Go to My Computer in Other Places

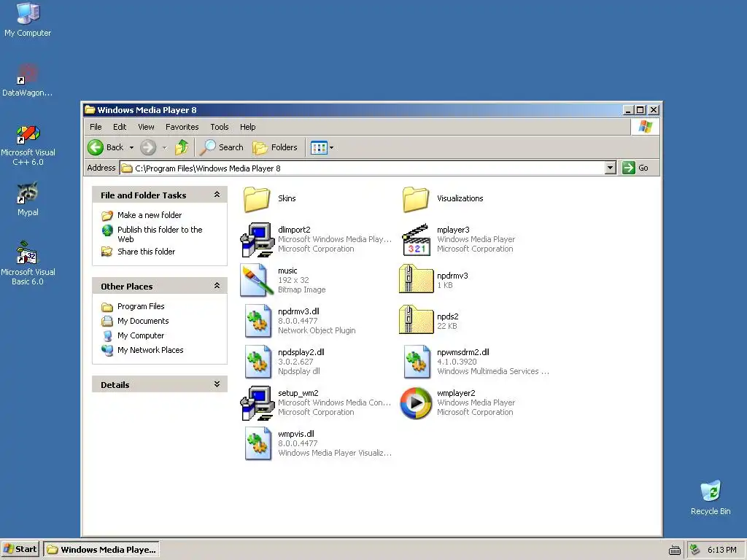[141, 335]
